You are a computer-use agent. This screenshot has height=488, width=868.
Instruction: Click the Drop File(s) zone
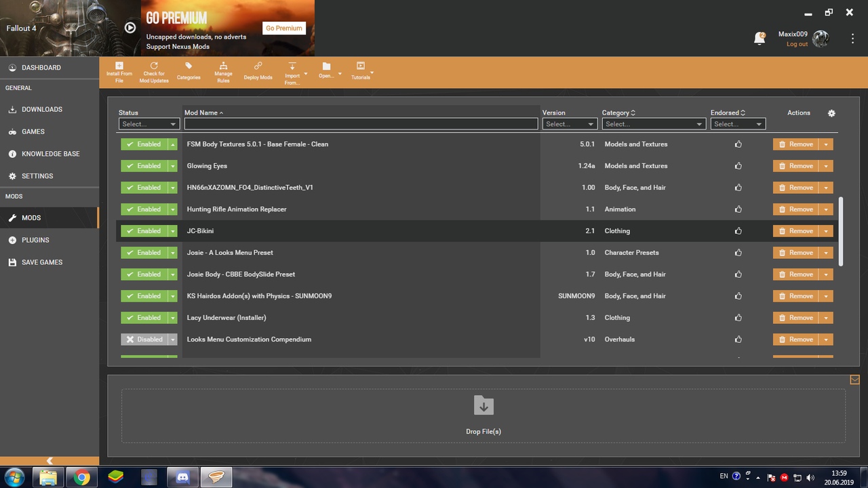point(484,415)
